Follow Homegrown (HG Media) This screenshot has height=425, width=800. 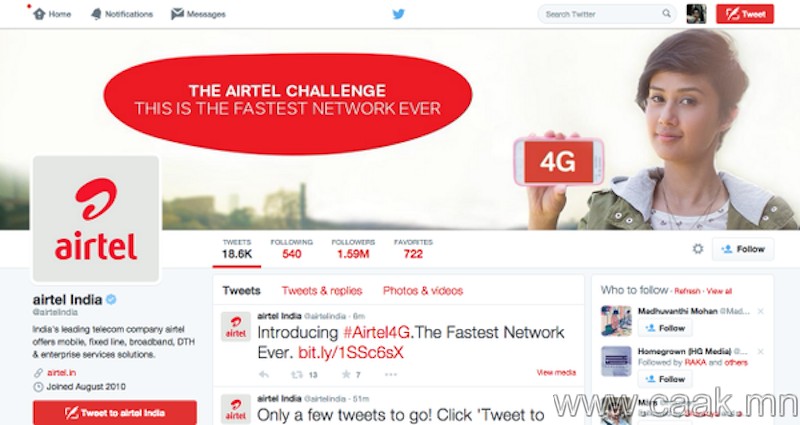665,379
